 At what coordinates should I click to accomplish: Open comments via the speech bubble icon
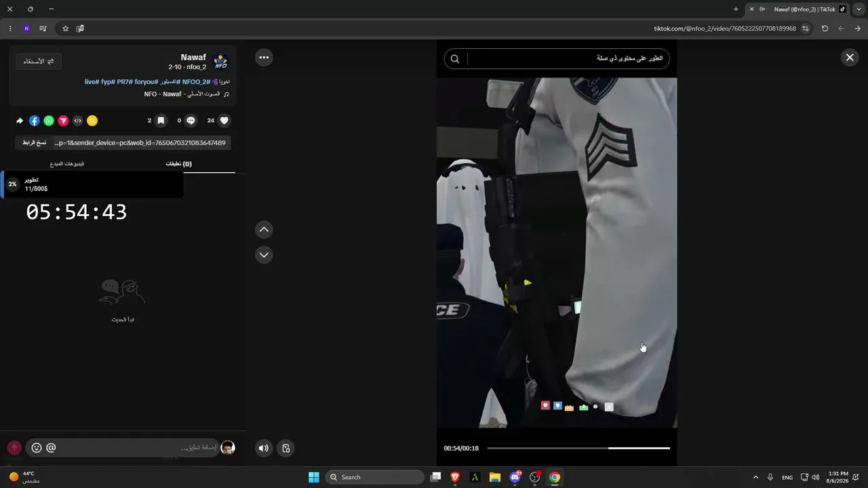[191, 121]
